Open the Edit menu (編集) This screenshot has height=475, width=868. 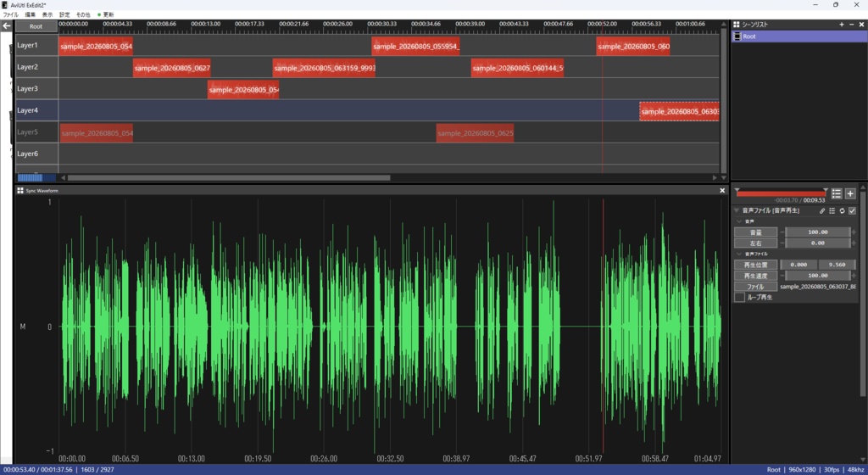point(30,14)
